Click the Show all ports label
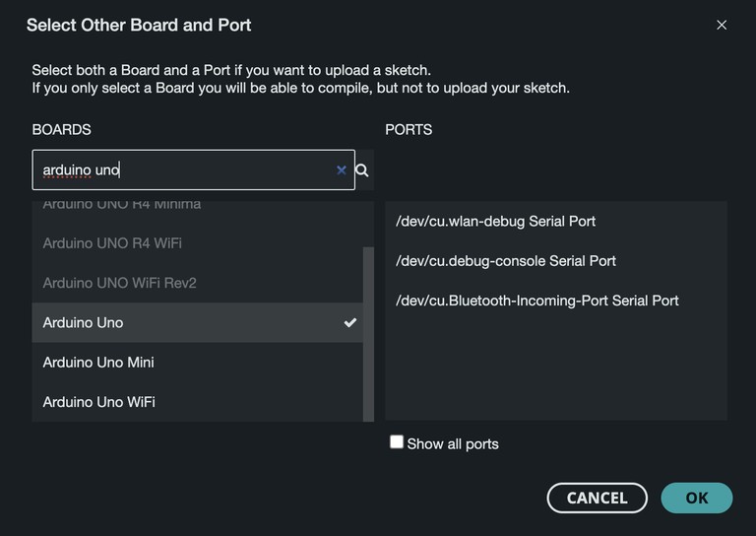The height and width of the screenshot is (536, 756). [453, 443]
